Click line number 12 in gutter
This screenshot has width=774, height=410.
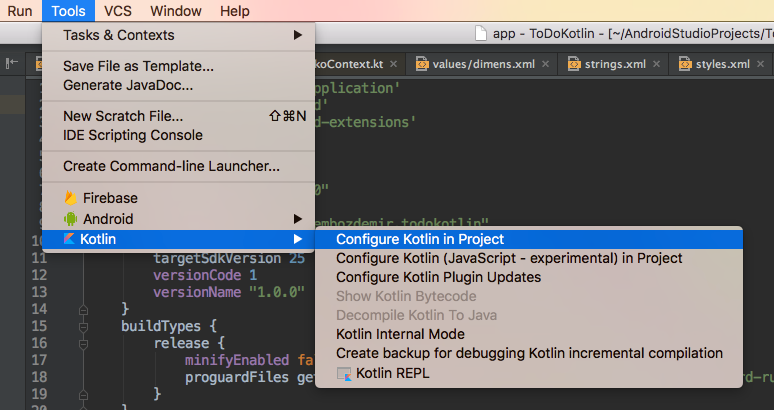pyautogui.click(x=39, y=275)
